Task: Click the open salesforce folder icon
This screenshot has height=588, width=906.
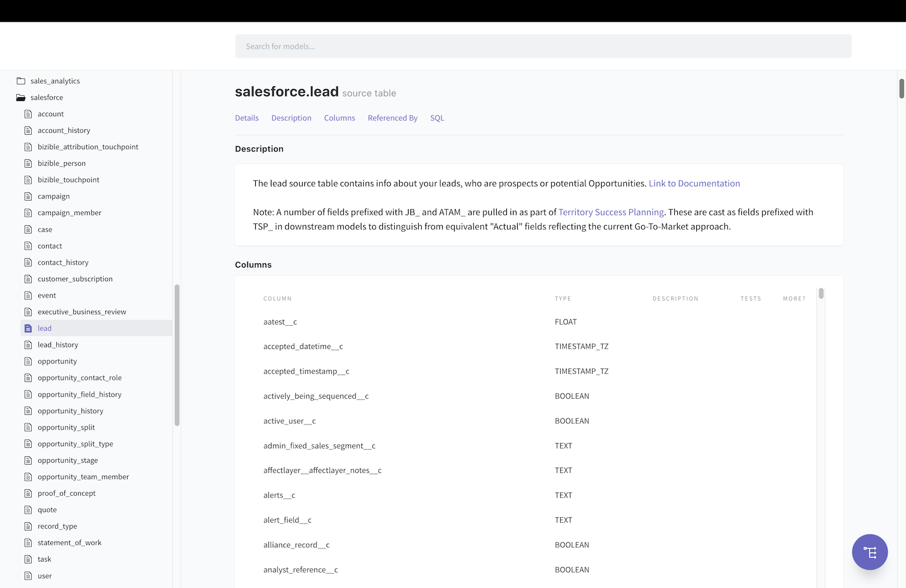Action: point(21,98)
